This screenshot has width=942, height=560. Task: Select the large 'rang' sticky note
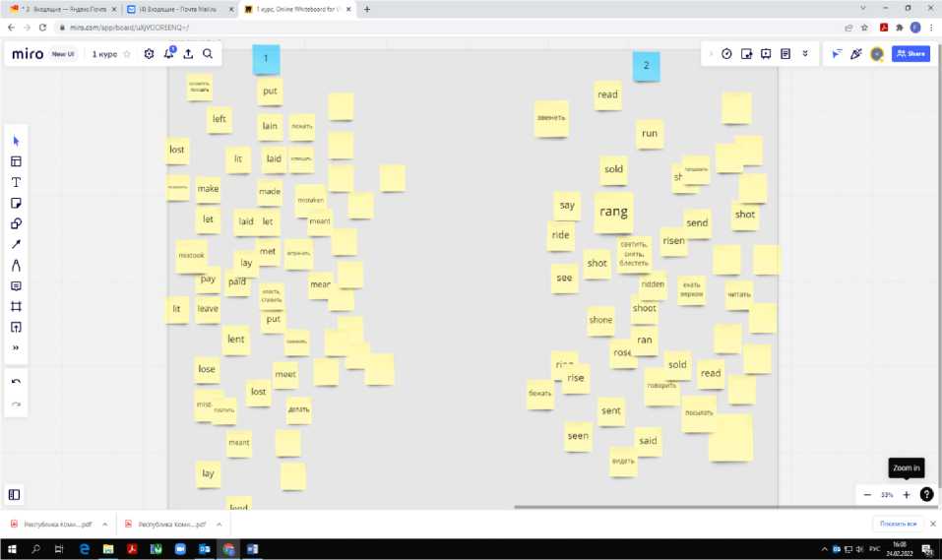[x=613, y=213]
